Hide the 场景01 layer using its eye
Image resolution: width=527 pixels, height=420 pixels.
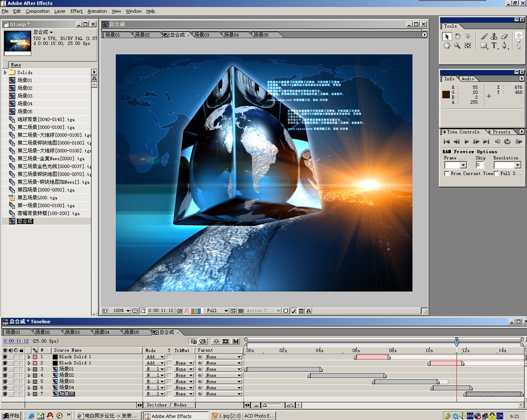tap(5, 369)
